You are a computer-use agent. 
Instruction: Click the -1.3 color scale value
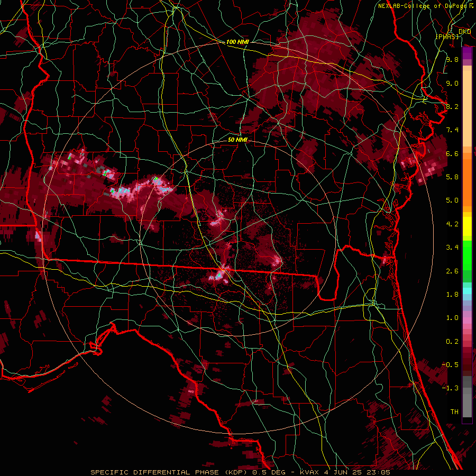450,388
